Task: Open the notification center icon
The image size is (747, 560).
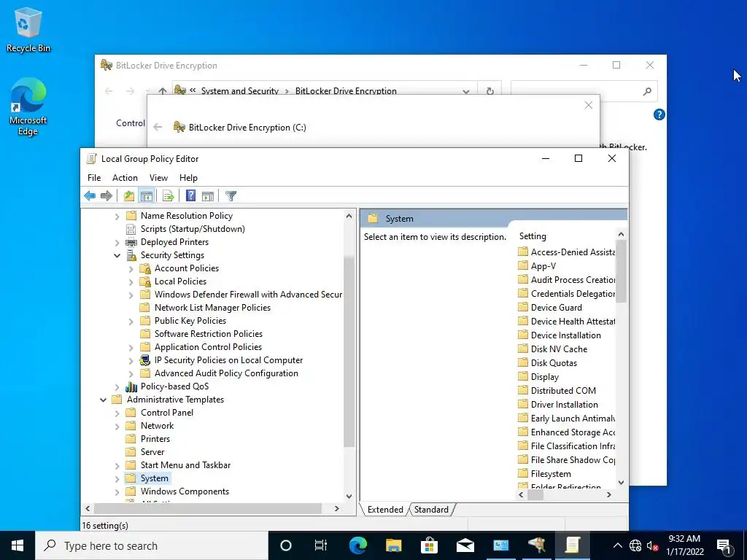Action: click(724, 545)
